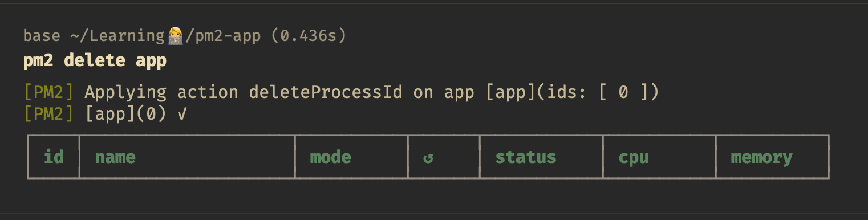Screen dimensions: 868x220
Task: Click the [app](ids: [ 0 ]) text
Action: click(573, 92)
